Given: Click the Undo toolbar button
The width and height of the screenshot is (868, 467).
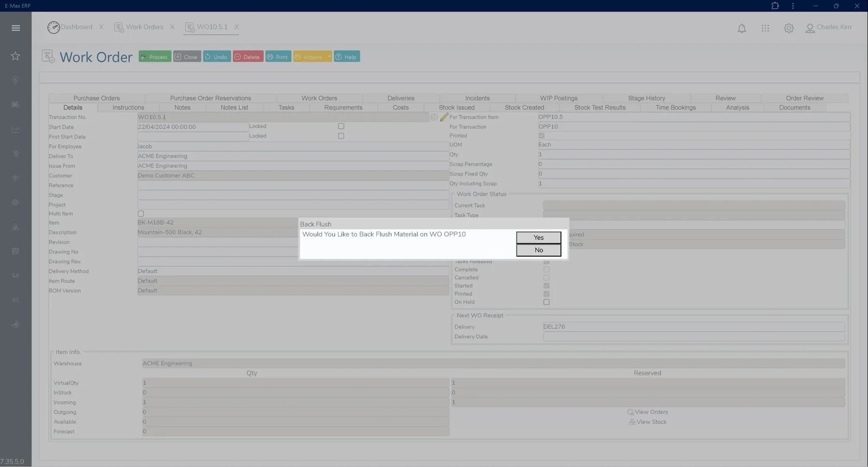Looking at the screenshot, I should click(217, 57).
